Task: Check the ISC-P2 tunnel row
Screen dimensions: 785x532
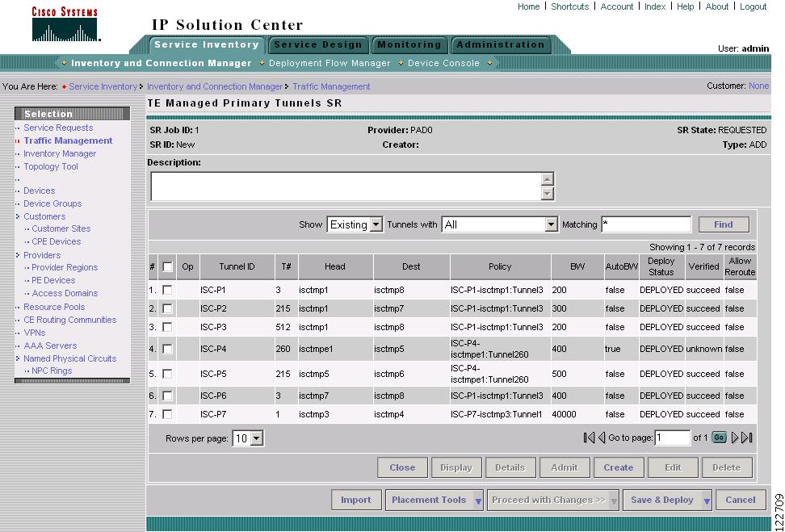Action: pos(167,309)
